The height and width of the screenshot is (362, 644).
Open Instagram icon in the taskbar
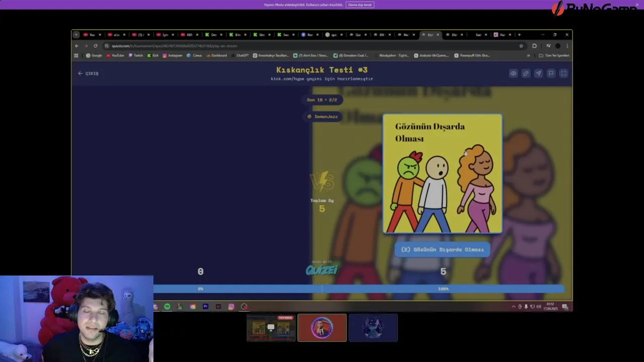pos(231,307)
